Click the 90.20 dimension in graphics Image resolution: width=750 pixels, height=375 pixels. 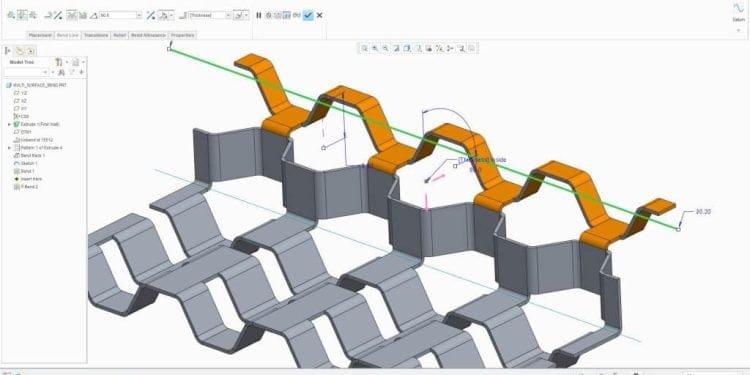tap(703, 211)
